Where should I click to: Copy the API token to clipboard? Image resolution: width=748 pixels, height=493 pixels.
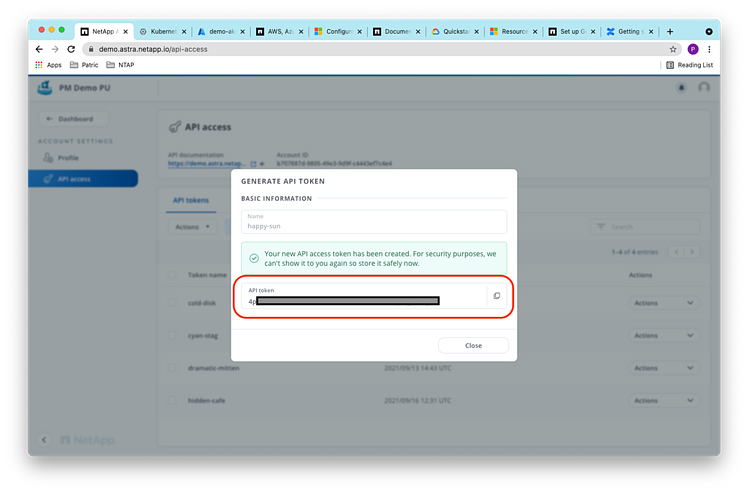point(496,296)
